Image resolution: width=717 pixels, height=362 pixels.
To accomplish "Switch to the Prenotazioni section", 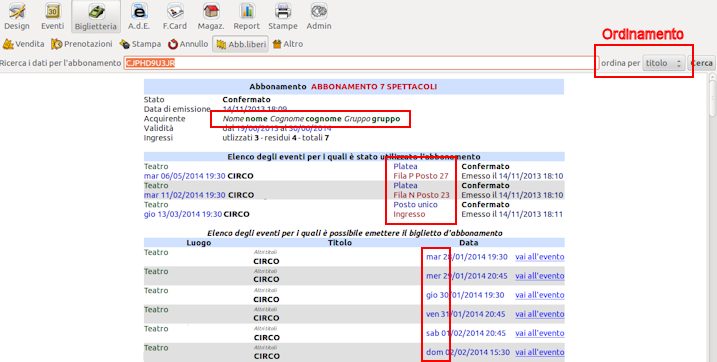I will point(82,44).
